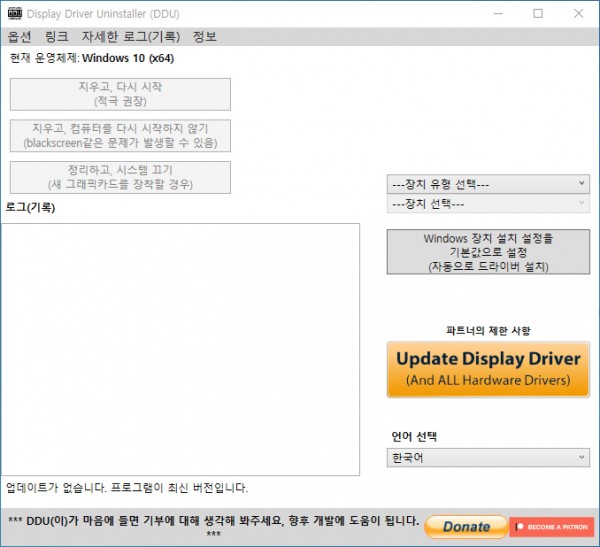Screen dimensions: 600x547
Task: Click the 업데이트가 없습니다 status message
Action: [x=127, y=488]
